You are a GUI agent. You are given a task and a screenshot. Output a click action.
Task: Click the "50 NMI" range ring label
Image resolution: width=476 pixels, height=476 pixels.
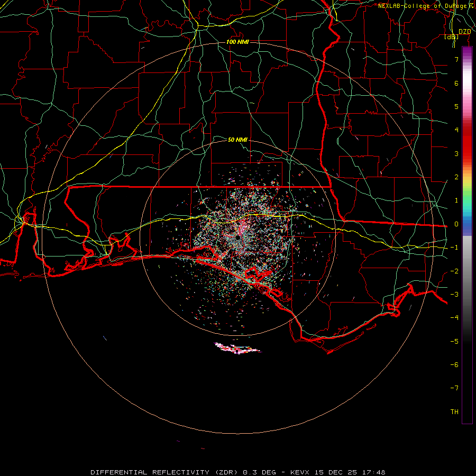coord(237,140)
